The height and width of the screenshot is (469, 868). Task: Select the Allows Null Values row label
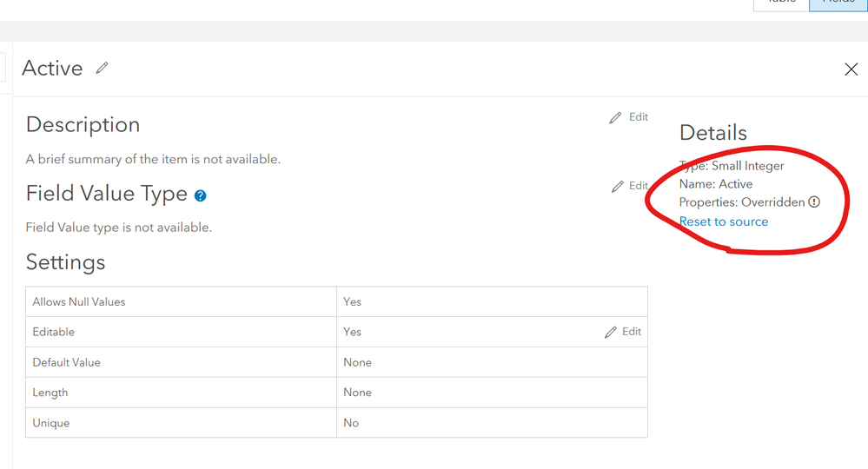(x=79, y=302)
